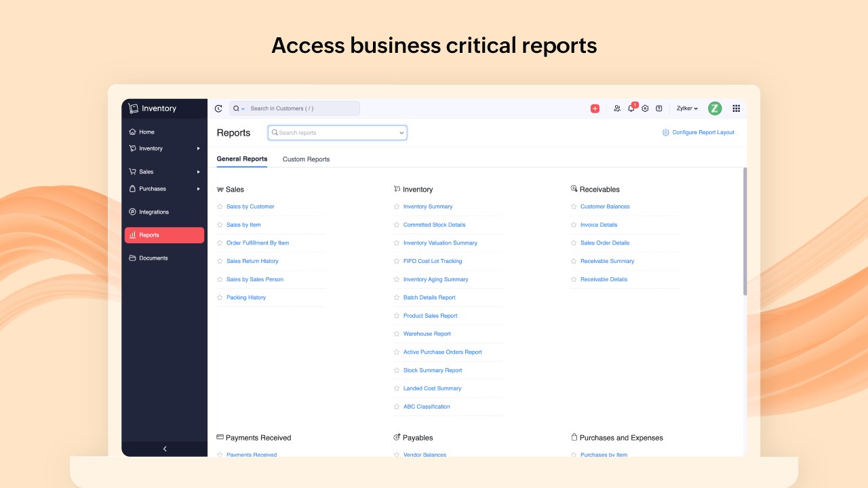868x488 pixels.
Task: Open the ABC Classification report link
Action: 427,407
